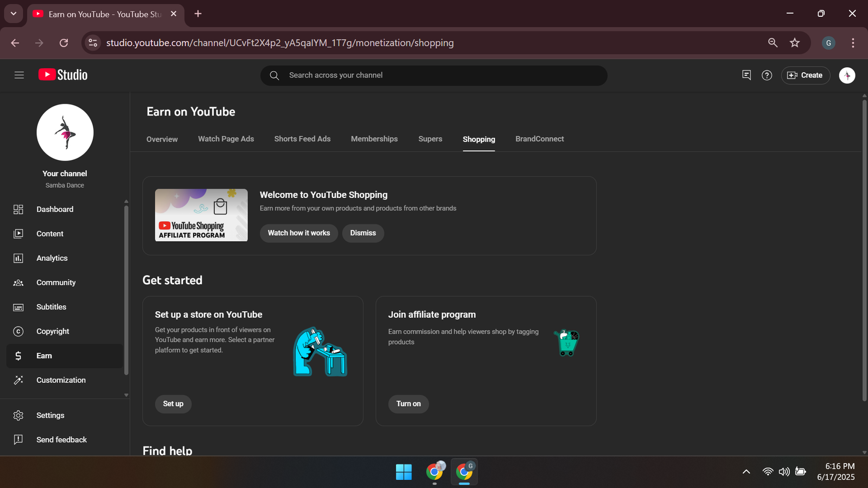Switch to the Watch Page Ads tab
This screenshot has width=868, height=488.
tap(226, 139)
